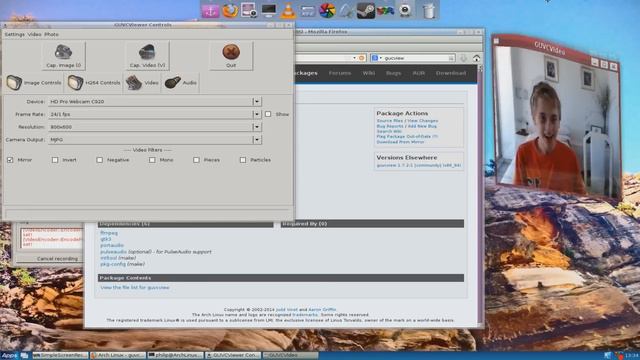Open the Photo menu in GUVCViewer
The height and width of the screenshot is (360, 640).
tap(51, 34)
